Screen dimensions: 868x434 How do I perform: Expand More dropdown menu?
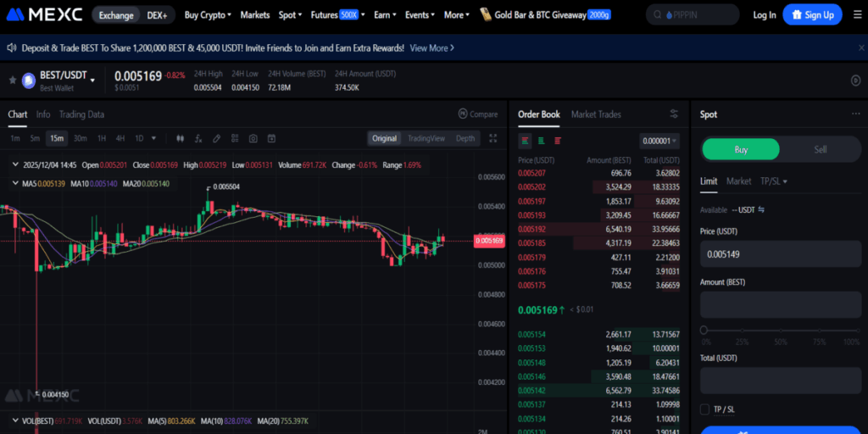tap(457, 15)
